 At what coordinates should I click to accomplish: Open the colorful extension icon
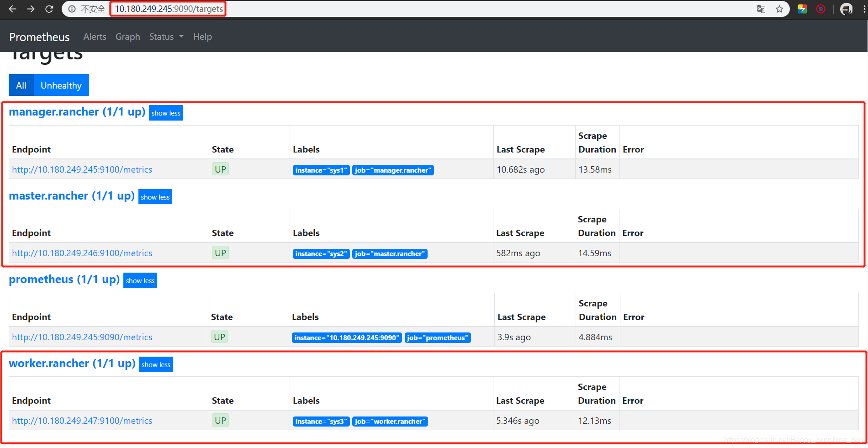point(802,9)
